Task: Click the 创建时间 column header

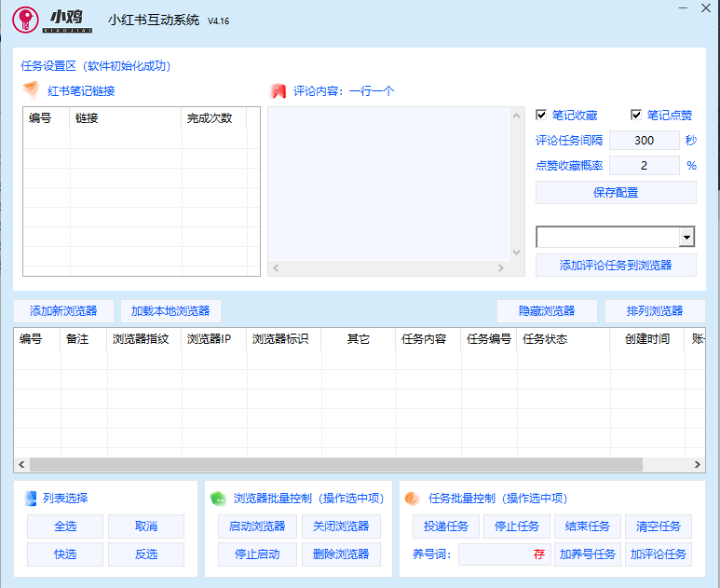Action: coord(647,339)
